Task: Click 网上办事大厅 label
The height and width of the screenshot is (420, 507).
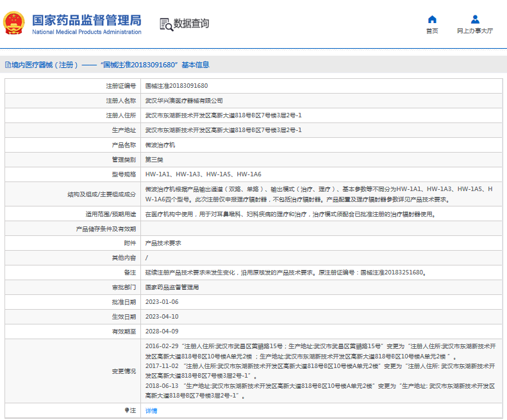Action: 475,31
